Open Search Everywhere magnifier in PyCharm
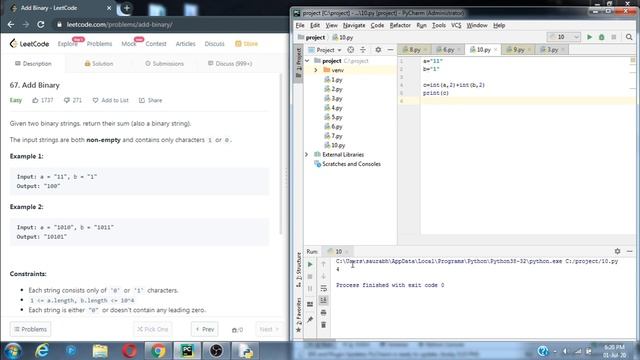 point(629,37)
